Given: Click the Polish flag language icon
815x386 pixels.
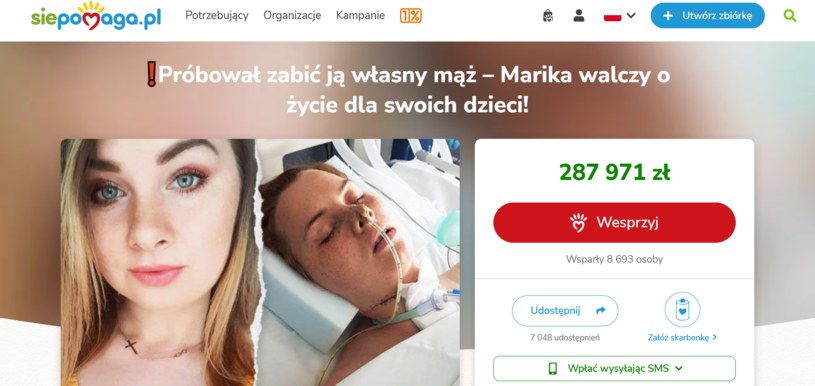Looking at the screenshot, I should tap(612, 16).
